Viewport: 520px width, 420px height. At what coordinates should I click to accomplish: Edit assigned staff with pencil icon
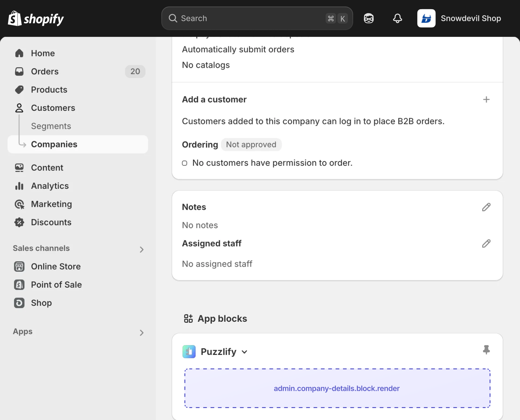486,243
